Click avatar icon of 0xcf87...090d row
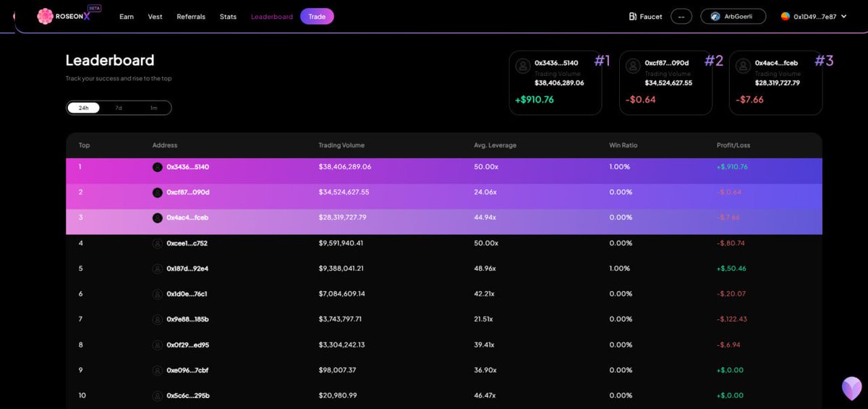Screen dimensions: 868x409 pyautogui.click(x=158, y=193)
